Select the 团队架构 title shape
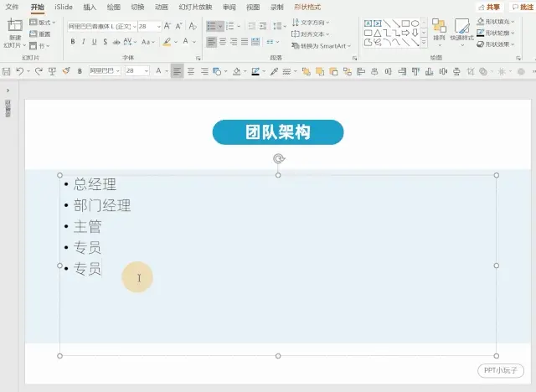The height and width of the screenshot is (392, 536). pyautogui.click(x=278, y=132)
